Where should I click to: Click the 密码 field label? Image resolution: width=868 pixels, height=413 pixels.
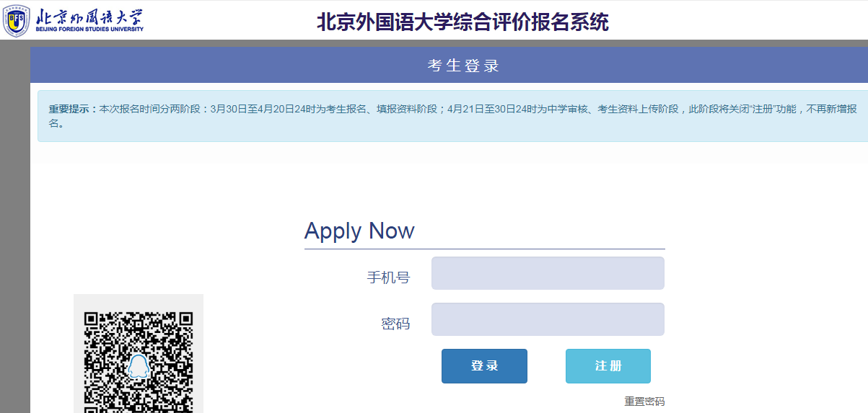coord(395,324)
